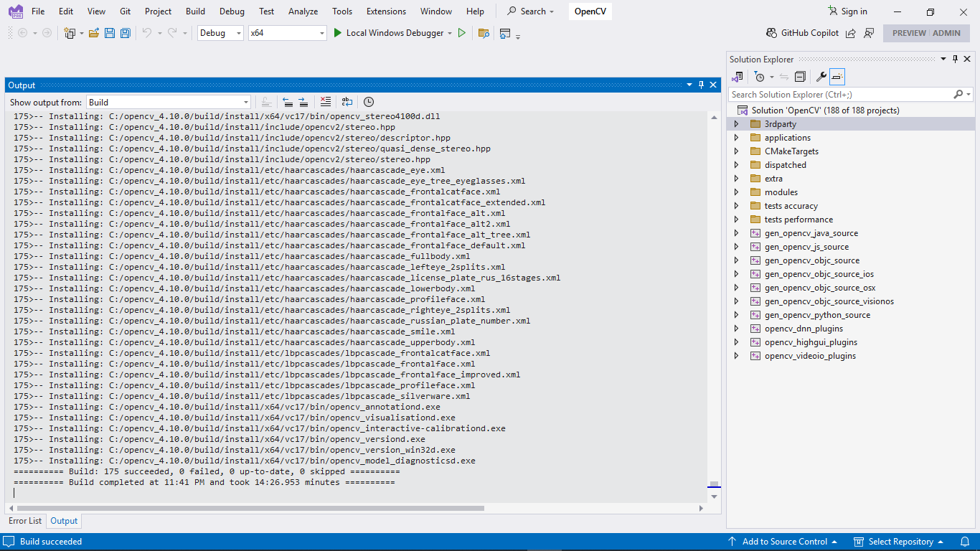
Task: Click the window layout toolbar icon
Action: pyautogui.click(x=505, y=33)
